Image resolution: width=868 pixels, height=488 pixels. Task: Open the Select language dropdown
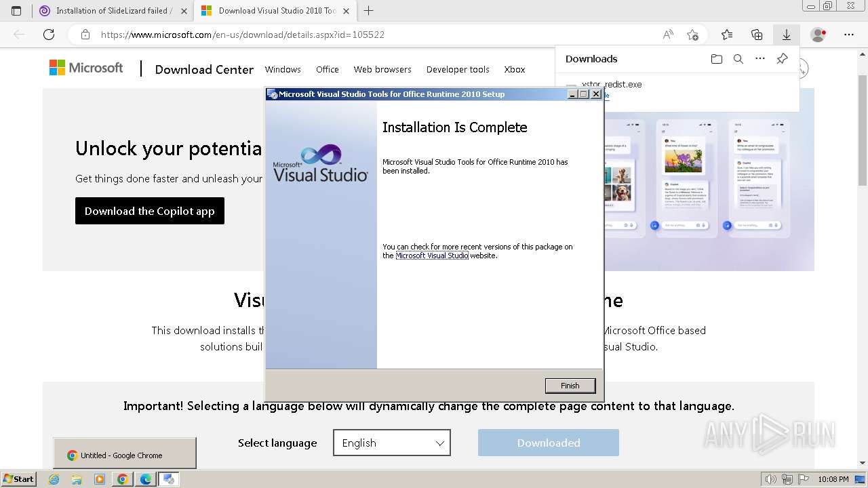(x=392, y=443)
